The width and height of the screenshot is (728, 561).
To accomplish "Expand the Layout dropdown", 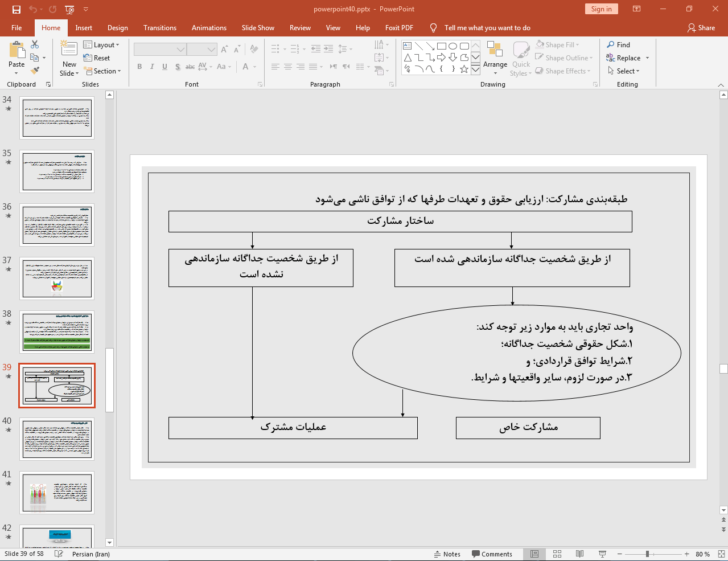I will 102,44.
